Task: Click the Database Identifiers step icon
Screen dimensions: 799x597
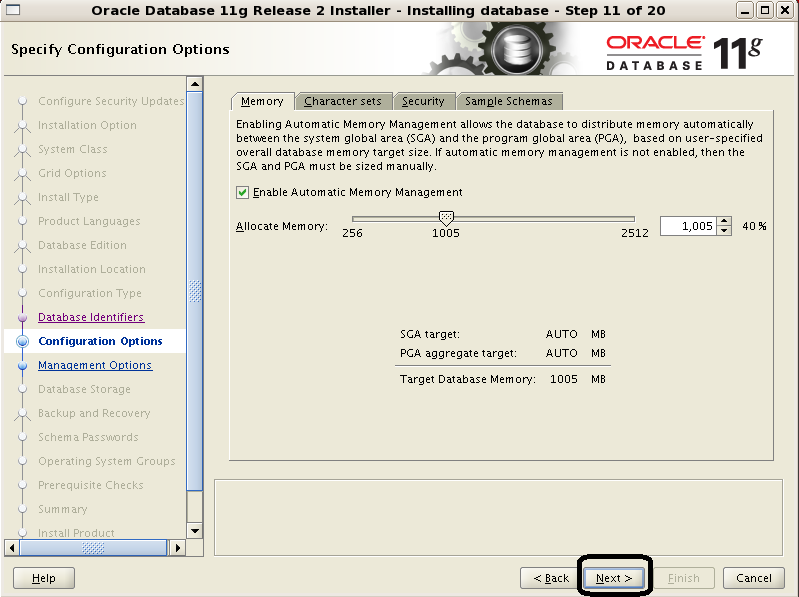Action: point(22,318)
